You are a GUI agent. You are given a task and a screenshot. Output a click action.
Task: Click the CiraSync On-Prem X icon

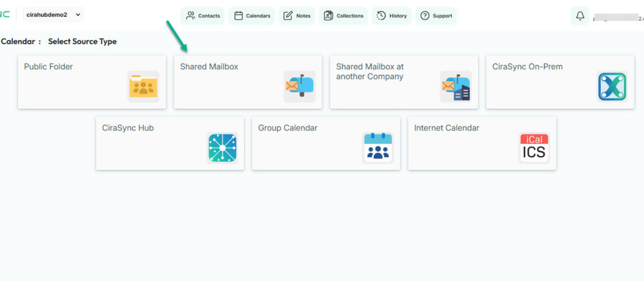click(x=612, y=87)
